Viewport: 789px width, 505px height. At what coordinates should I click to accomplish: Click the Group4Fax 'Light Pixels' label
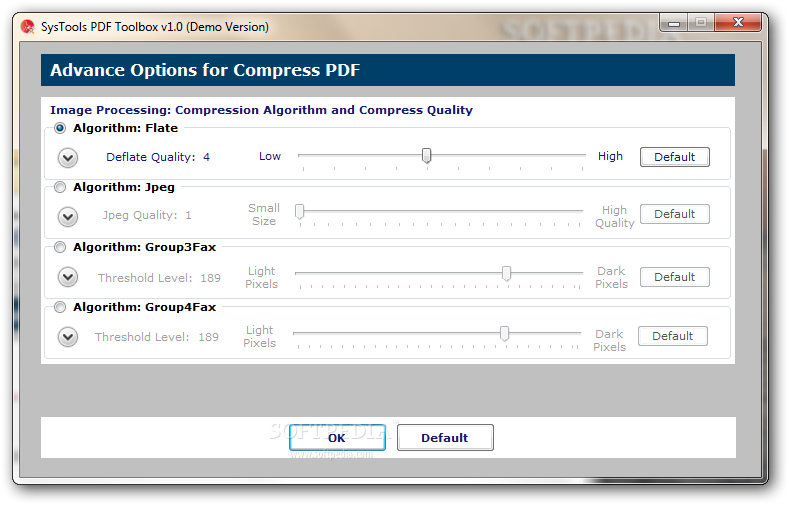tap(260, 336)
